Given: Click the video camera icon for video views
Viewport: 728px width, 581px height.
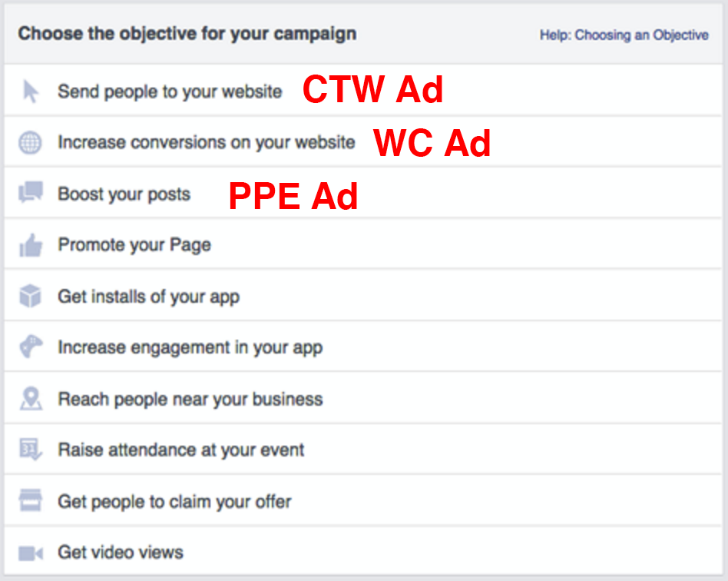Looking at the screenshot, I should point(31,553).
